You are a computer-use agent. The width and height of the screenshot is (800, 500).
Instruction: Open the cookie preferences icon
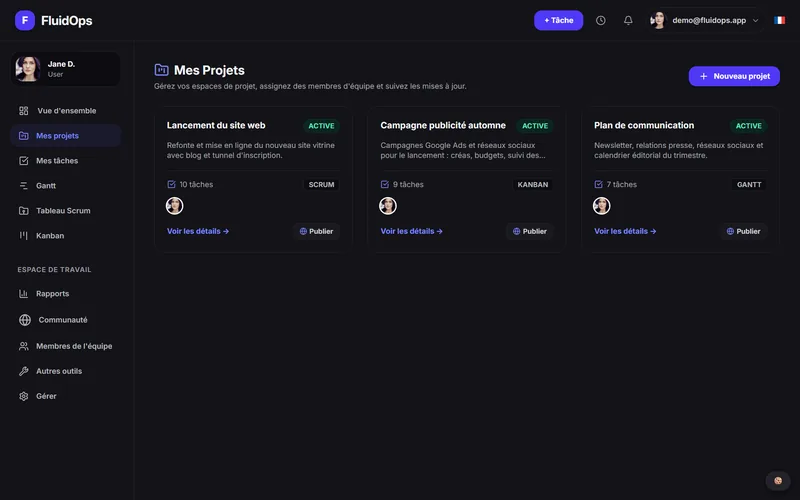(778, 481)
